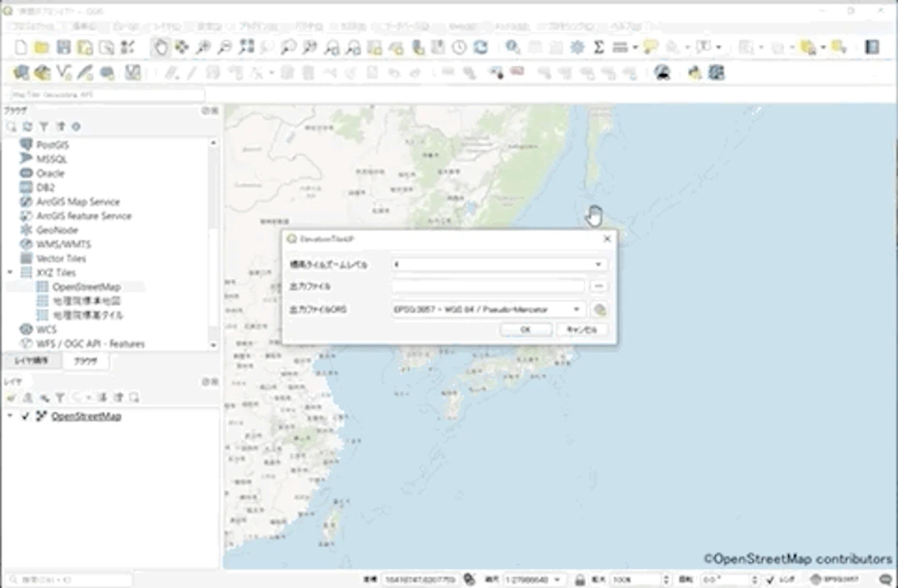Click OK in the elevation tile dialog
The height and width of the screenshot is (588, 898).
pyautogui.click(x=525, y=329)
